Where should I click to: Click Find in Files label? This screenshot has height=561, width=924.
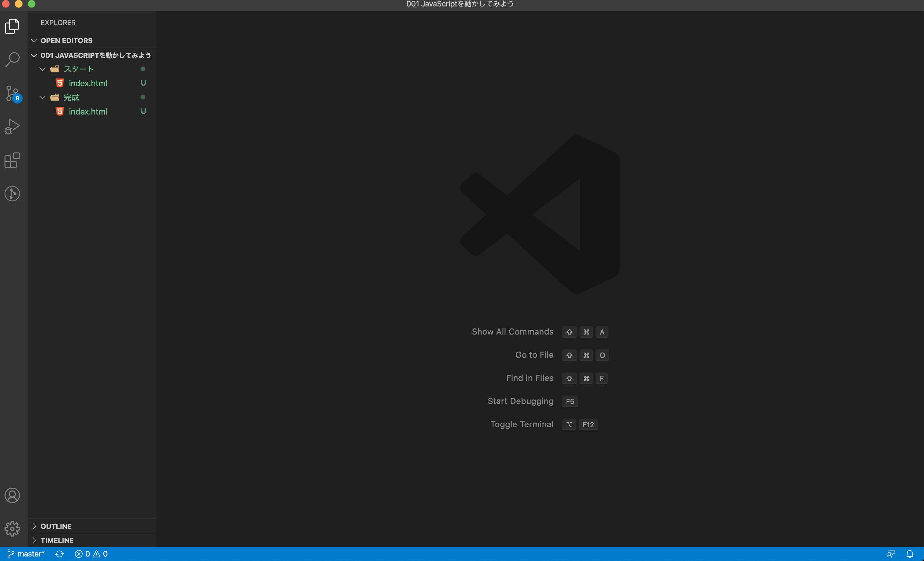click(x=530, y=378)
